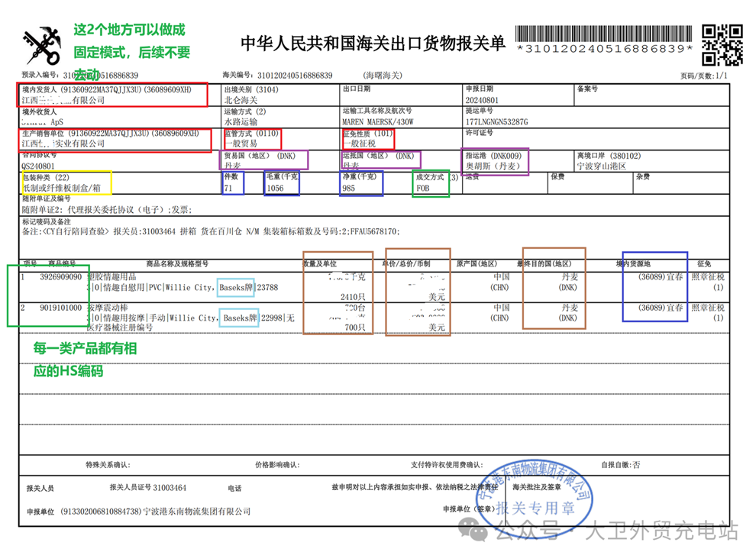This screenshot has height=552, width=756.
Task: Select the 征免性质 一般征税 field
Action: pos(368,138)
